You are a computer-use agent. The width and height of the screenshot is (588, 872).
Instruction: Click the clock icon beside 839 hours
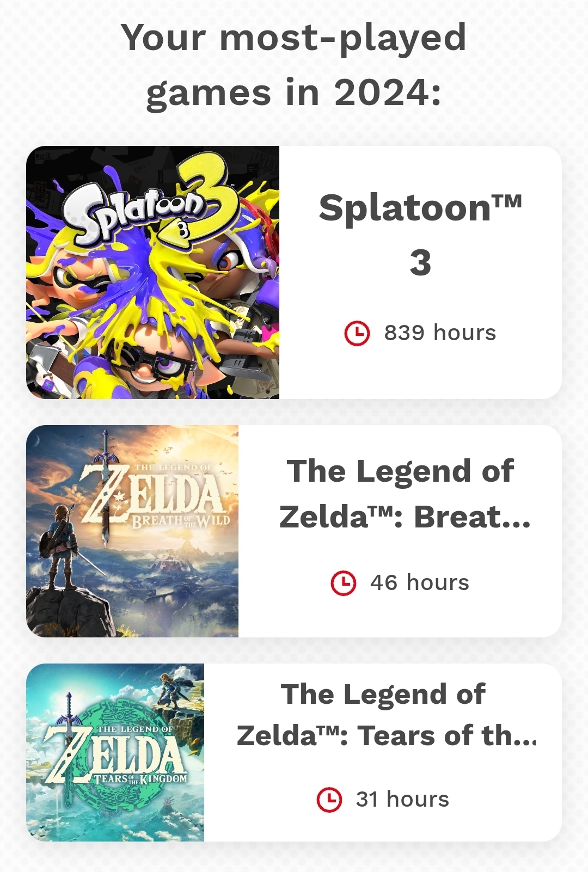point(357,333)
